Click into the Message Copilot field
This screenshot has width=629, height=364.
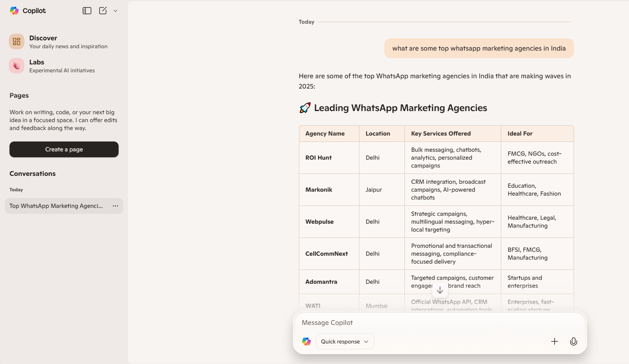click(440, 323)
